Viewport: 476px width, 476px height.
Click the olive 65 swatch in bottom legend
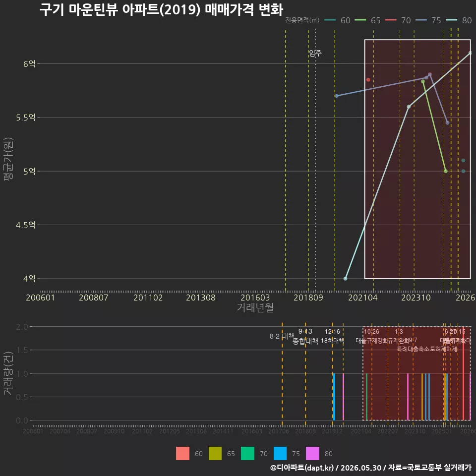[215, 454]
